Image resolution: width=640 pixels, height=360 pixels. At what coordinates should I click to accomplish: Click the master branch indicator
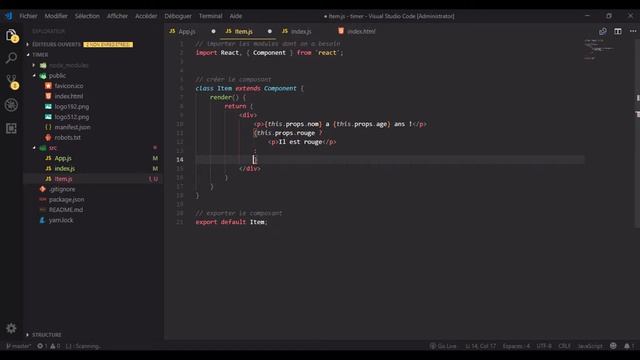(x=18, y=346)
